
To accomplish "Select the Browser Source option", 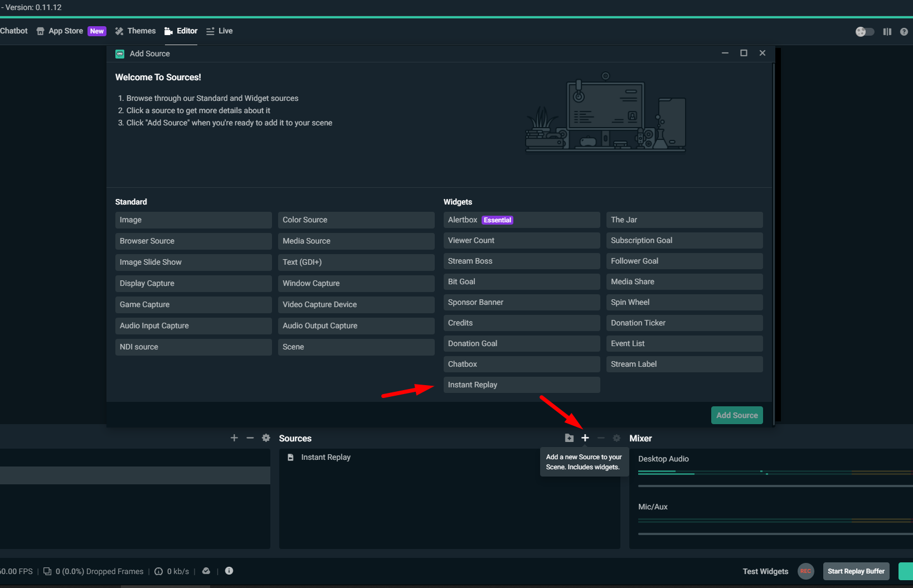I will (x=193, y=241).
